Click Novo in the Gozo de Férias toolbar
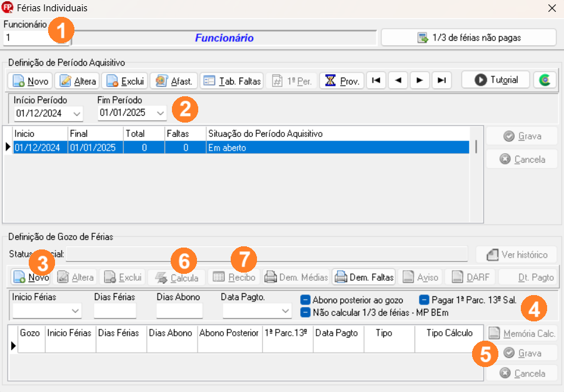The image size is (564, 392). [31, 278]
